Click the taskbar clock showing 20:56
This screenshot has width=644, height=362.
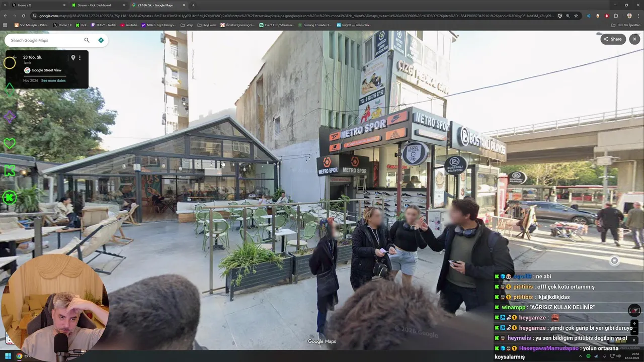click(633, 356)
